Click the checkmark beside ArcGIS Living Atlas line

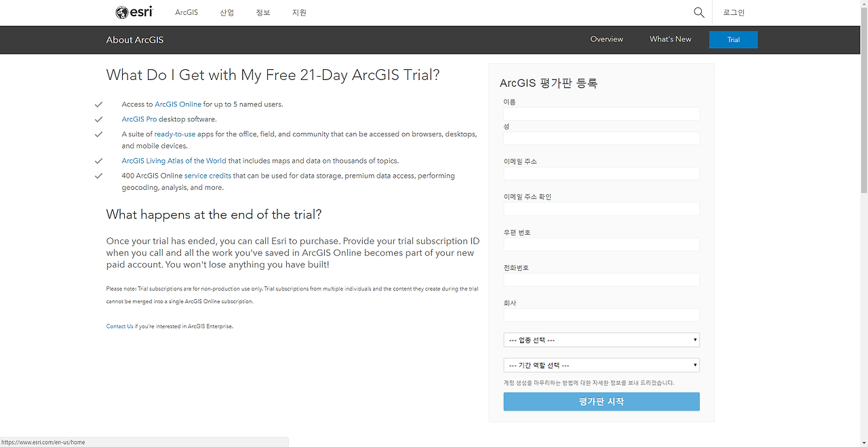click(x=98, y=161)
